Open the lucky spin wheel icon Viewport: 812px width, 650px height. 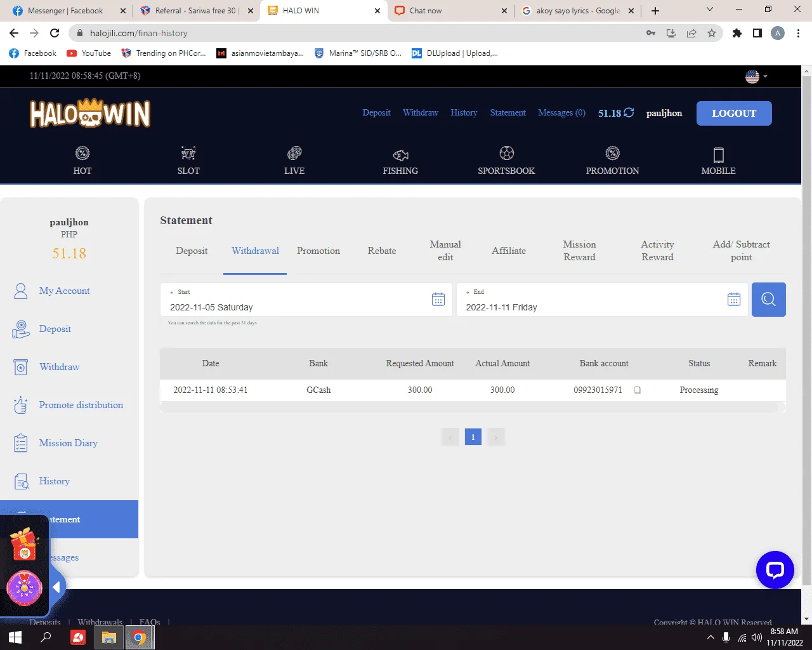25,588
